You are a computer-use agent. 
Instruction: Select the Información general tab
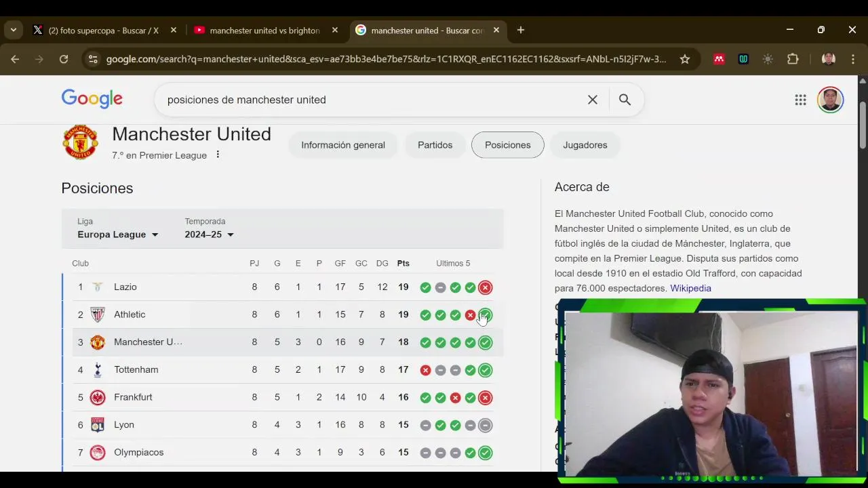click(343, 145)
